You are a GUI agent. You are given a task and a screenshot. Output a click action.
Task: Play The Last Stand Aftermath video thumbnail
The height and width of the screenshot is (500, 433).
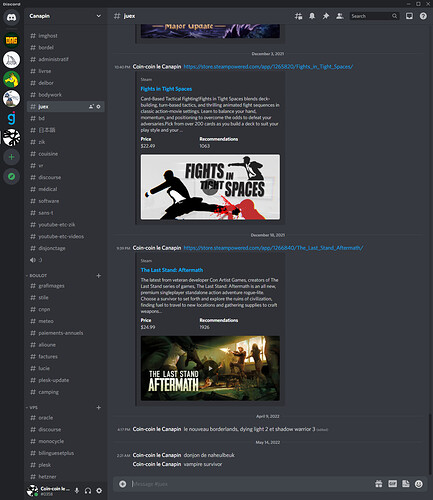pyautogui.click(x=210, y=368)
